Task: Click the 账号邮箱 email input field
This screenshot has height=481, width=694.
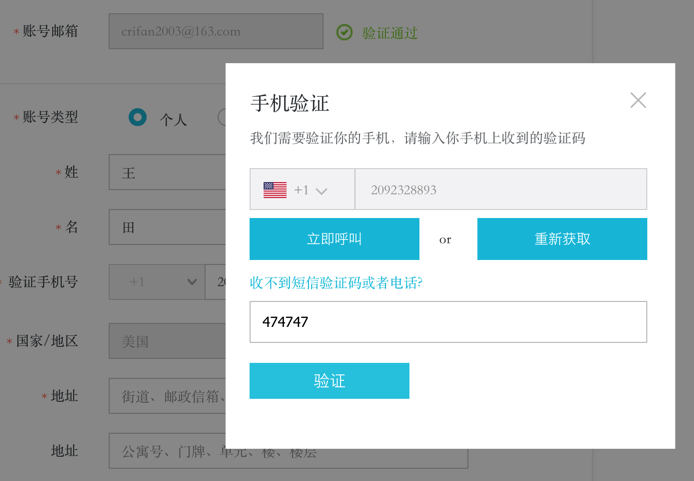Action: pos(216,32)
